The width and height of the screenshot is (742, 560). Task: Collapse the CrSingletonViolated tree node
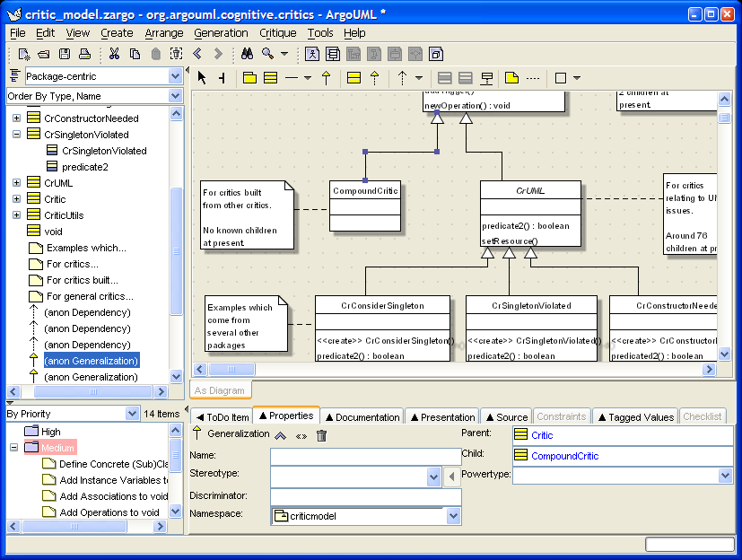(x=16, y=135)
